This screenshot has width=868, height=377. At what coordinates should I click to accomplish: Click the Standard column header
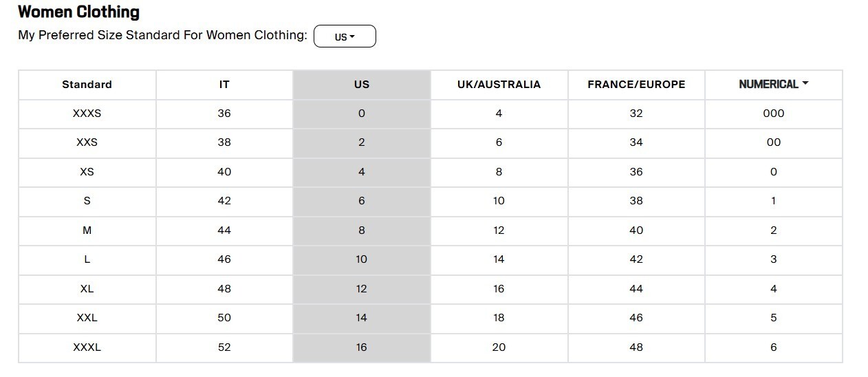pyautogui.click(x=87, y=85)
